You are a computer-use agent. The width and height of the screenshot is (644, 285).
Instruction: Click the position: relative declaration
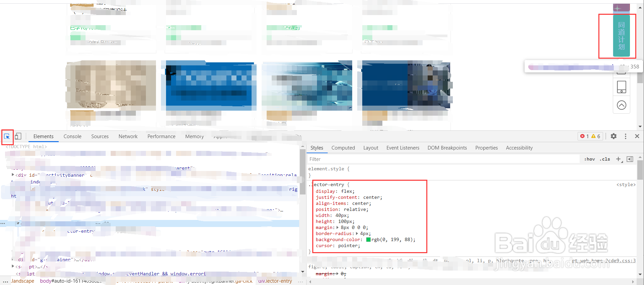tap(342, 210)
